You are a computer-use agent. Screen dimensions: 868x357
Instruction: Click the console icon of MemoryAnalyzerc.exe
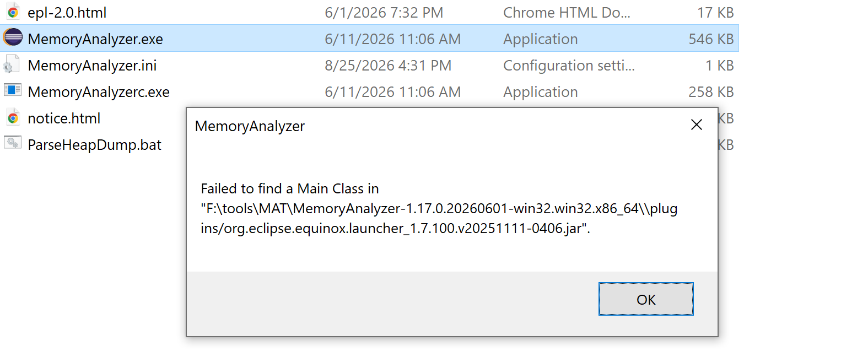tap(13, 90)
